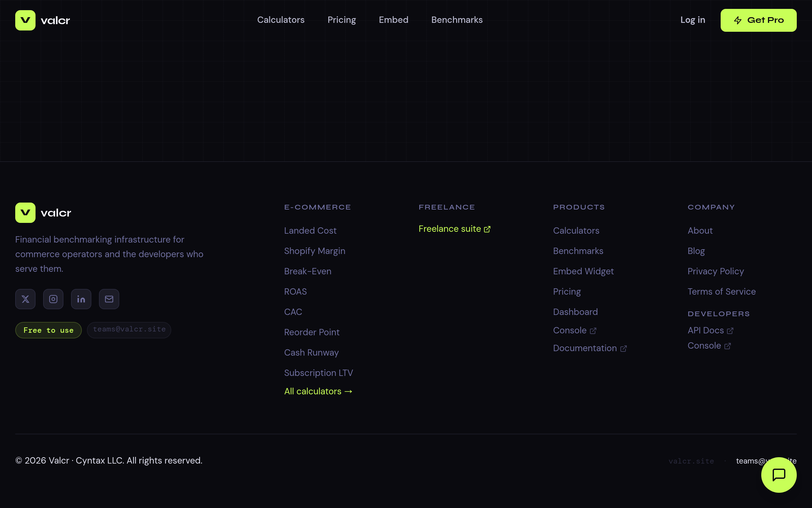Click Pricing under Products
Image resolution: width=812 pixels, height=508 pixels.
[567, 292]
